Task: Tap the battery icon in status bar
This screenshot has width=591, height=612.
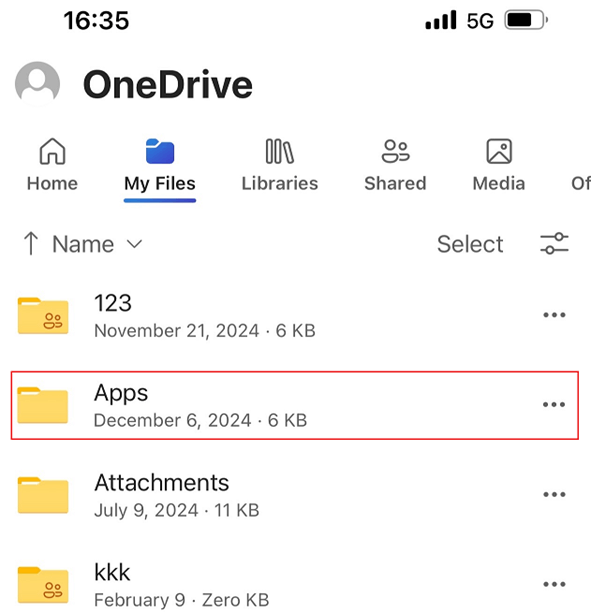Action: pos(526,20)
